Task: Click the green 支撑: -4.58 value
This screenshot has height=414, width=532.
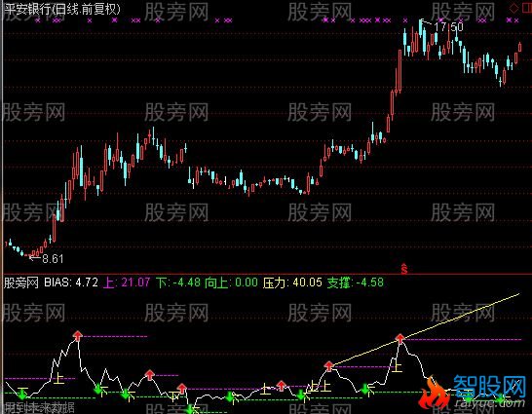Action: coord(356,282)
